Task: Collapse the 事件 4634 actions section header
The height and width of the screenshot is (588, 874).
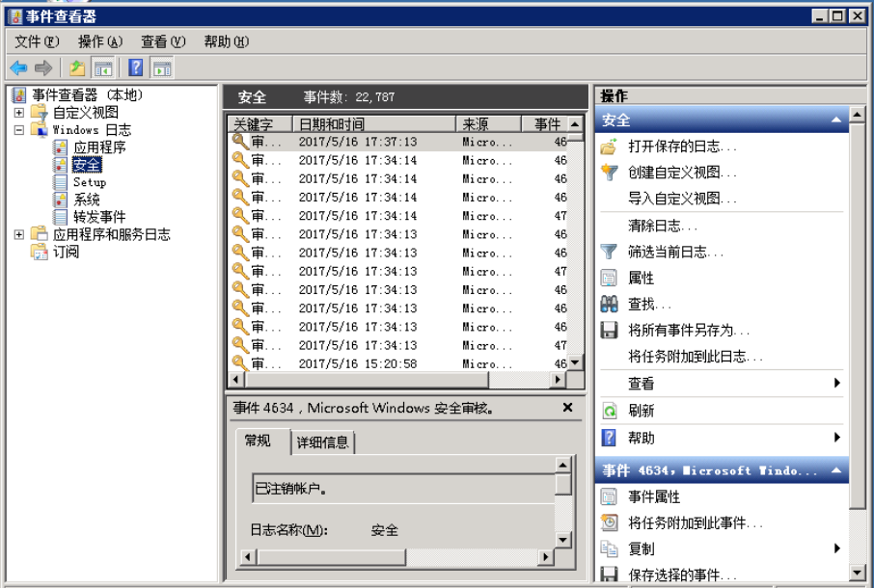Action: tap(836, 470)
